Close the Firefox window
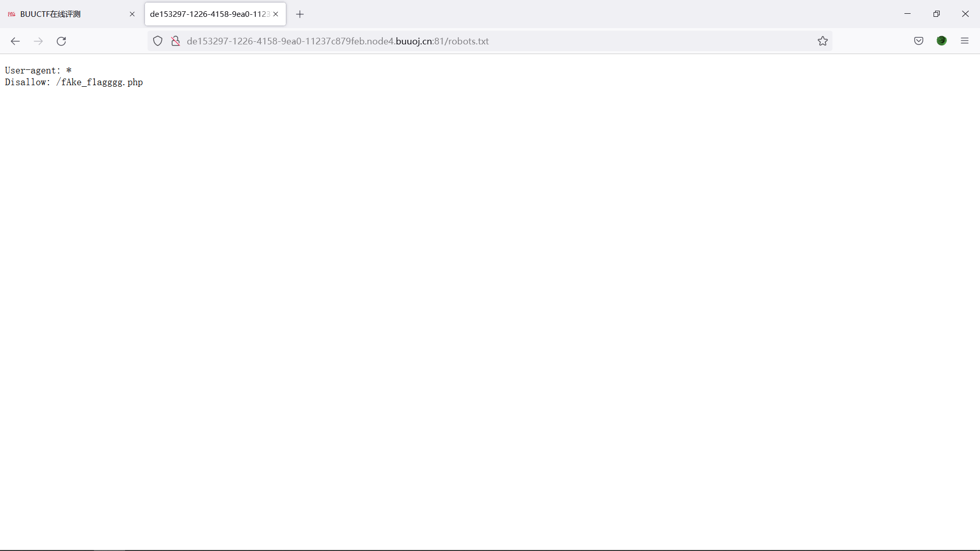 965,14
